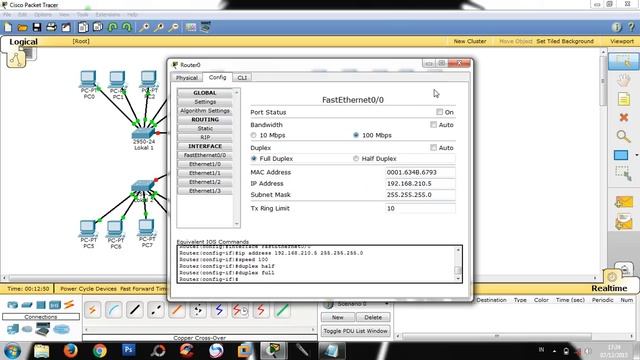Open global Settings in Config sidebar
Image resolution: width=640 pixels, height=360 pixels.
[x=205, y=102]
